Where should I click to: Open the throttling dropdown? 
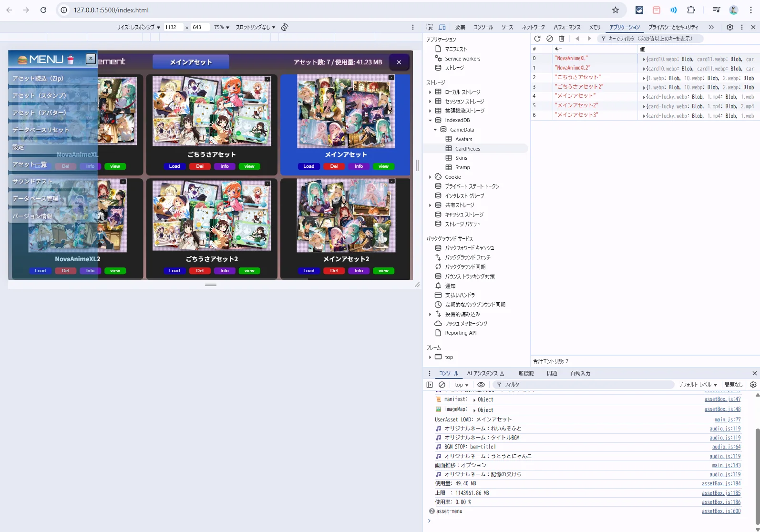[256, 27]
